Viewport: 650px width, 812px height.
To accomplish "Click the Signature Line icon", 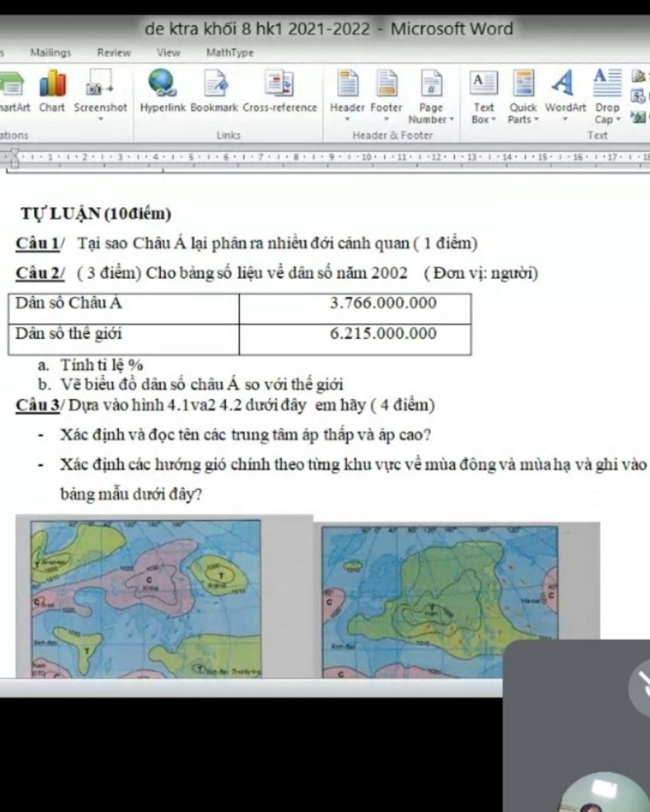I will coord(638,77).
